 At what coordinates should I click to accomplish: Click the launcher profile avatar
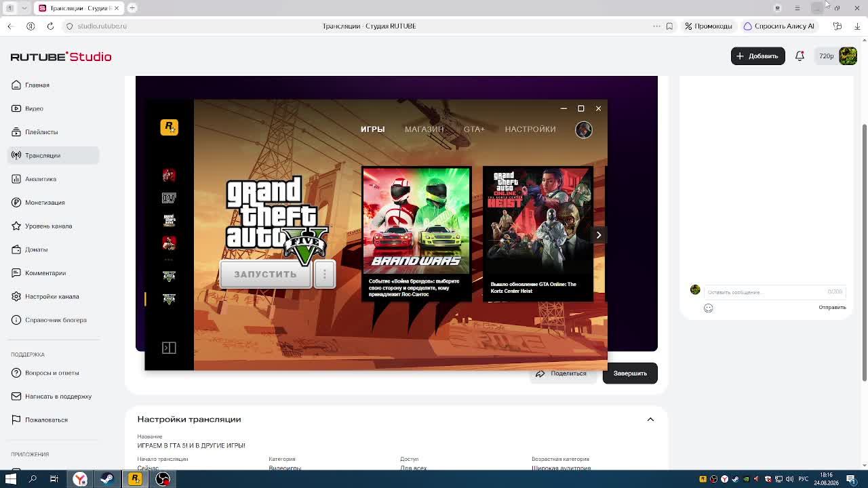584,129
